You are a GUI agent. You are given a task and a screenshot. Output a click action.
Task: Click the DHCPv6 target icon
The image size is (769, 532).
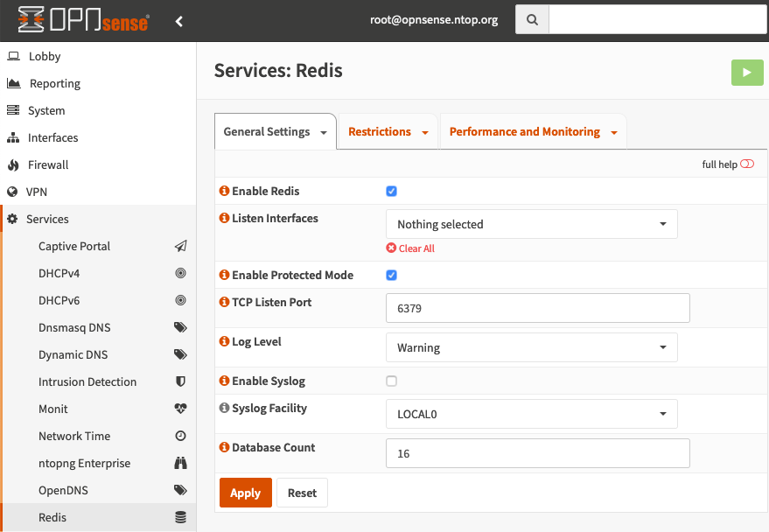point(180,300)
